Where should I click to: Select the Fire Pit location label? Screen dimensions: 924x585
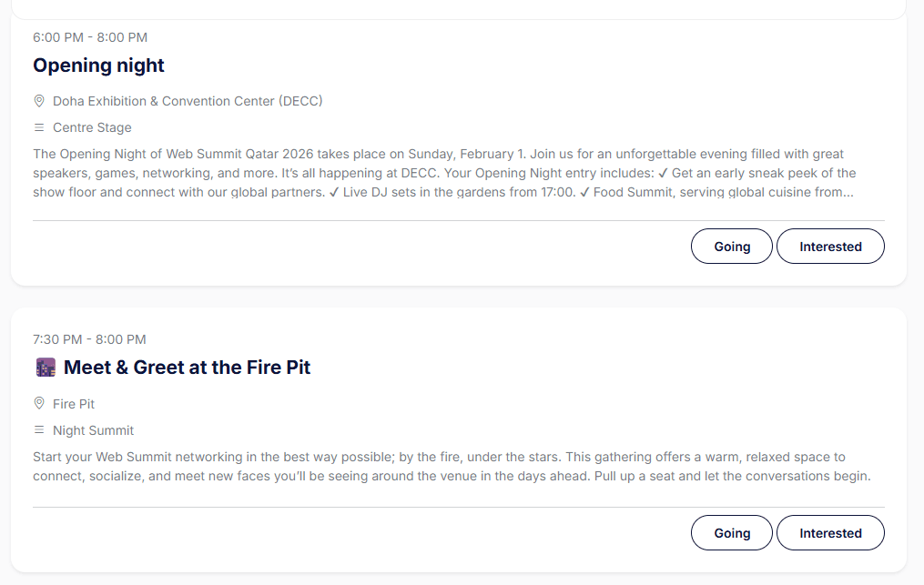(x=74, y=404)
